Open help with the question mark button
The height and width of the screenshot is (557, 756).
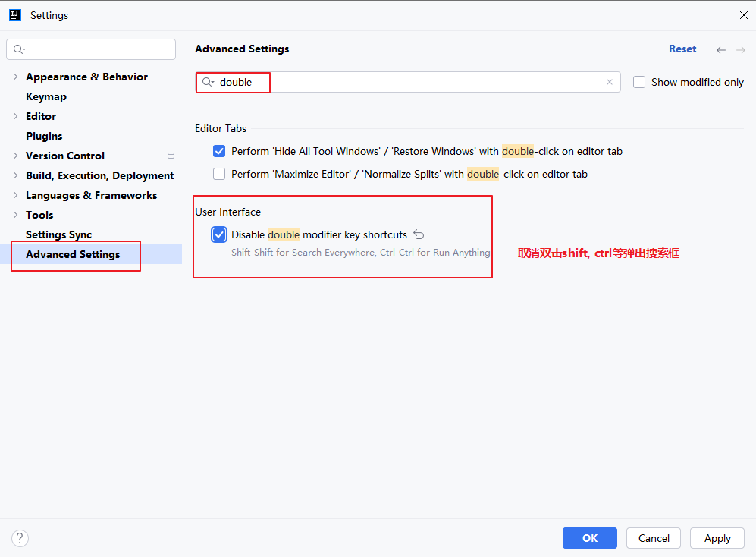(x=20, y=538)
